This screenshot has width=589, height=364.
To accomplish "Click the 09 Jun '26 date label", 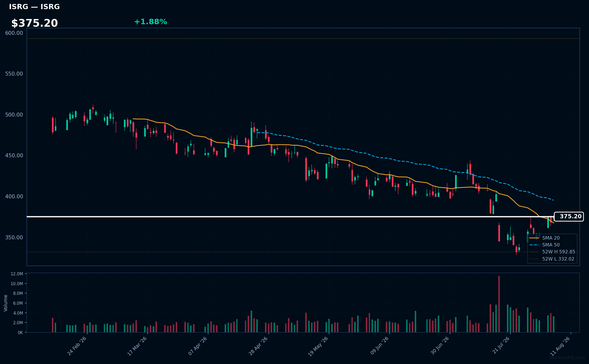I will tap(379, 346).
